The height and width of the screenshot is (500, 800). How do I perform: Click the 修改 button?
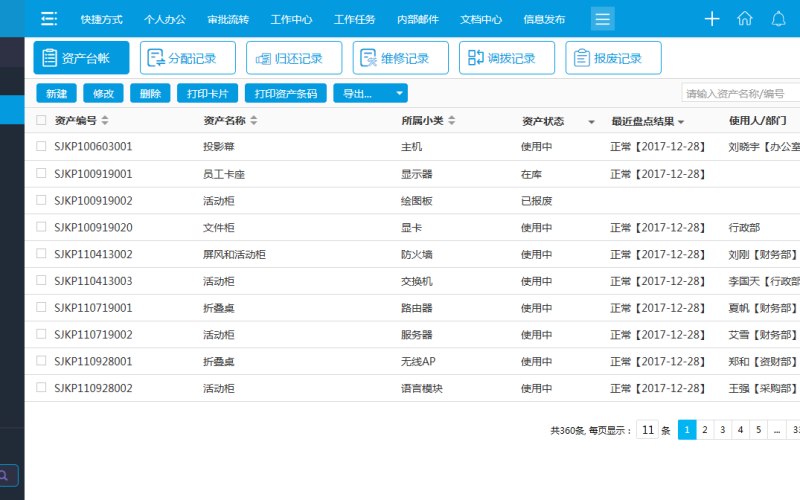103,93
